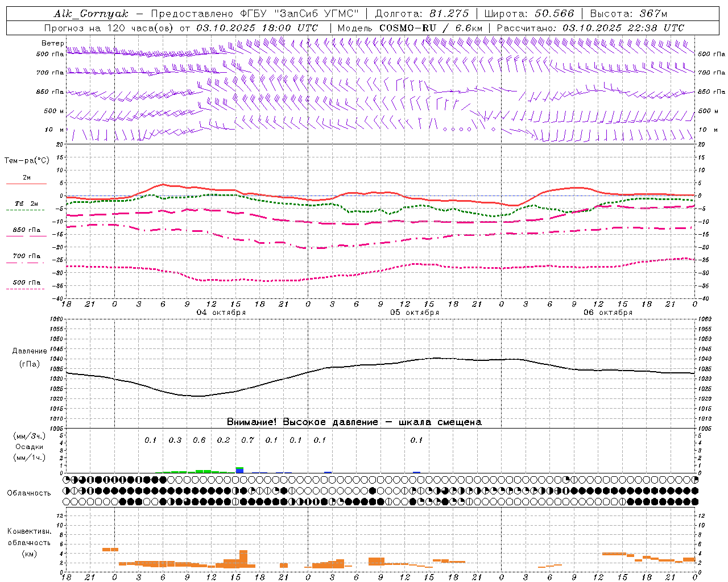Viewport: 728px width, 582px height.
Task: Click the 500 гПа temperature legend entry
Action: (x=27, y=282)
